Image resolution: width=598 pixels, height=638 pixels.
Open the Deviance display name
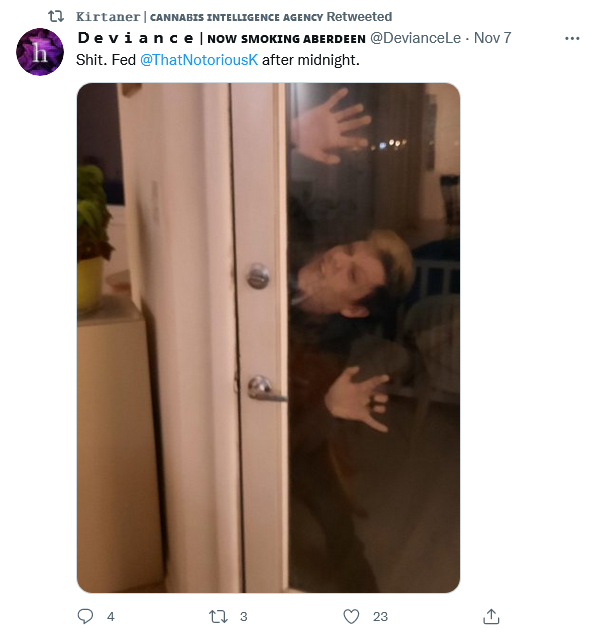(x=136, y=38)
